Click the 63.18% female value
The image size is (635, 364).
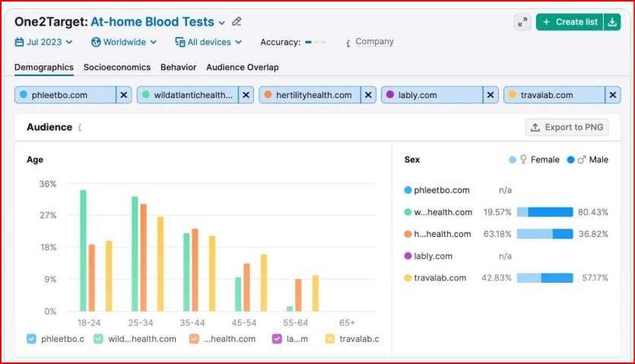[497, 234]
